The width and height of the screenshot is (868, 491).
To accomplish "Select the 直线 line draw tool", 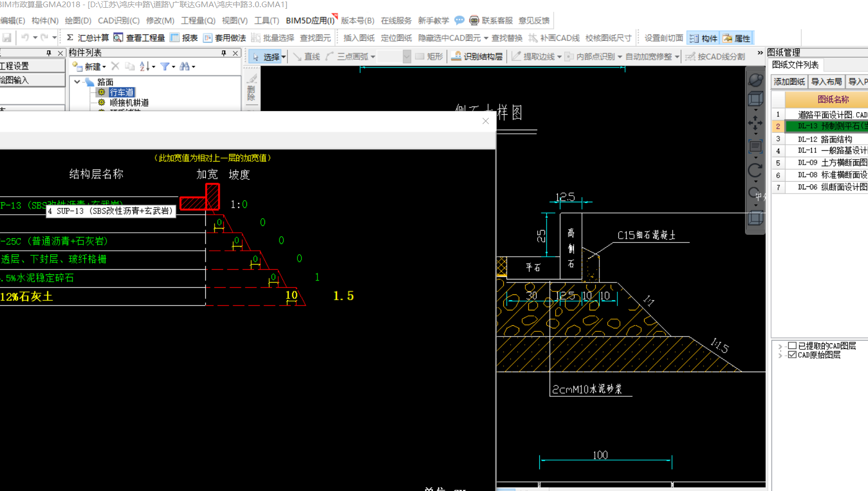I will tap(307, 57).
